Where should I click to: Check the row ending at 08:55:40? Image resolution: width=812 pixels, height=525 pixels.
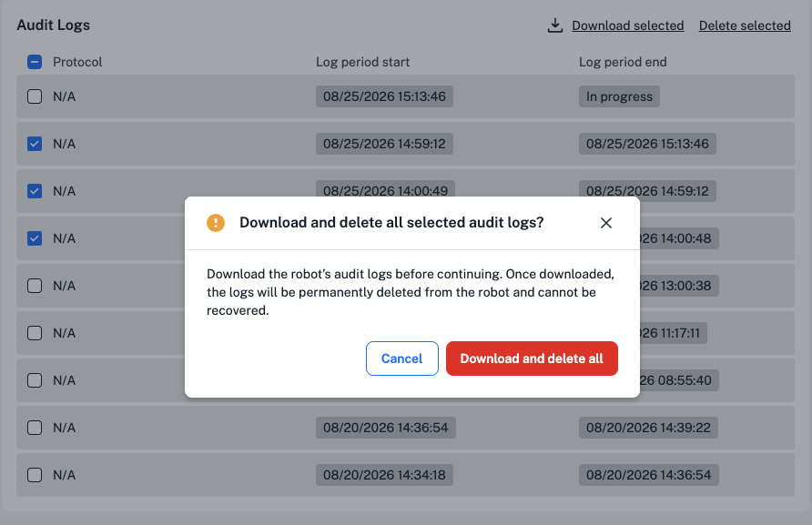(x=35, y=380)
